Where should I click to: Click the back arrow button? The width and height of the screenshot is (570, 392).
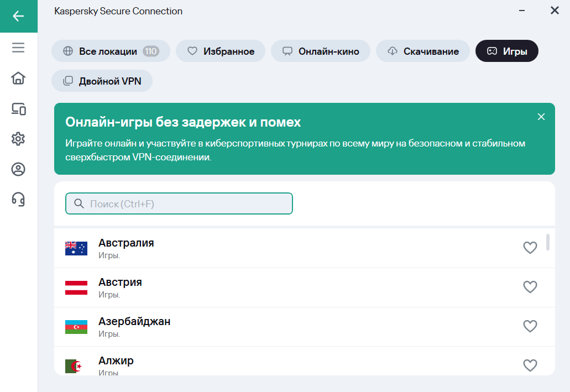[18, 16]
